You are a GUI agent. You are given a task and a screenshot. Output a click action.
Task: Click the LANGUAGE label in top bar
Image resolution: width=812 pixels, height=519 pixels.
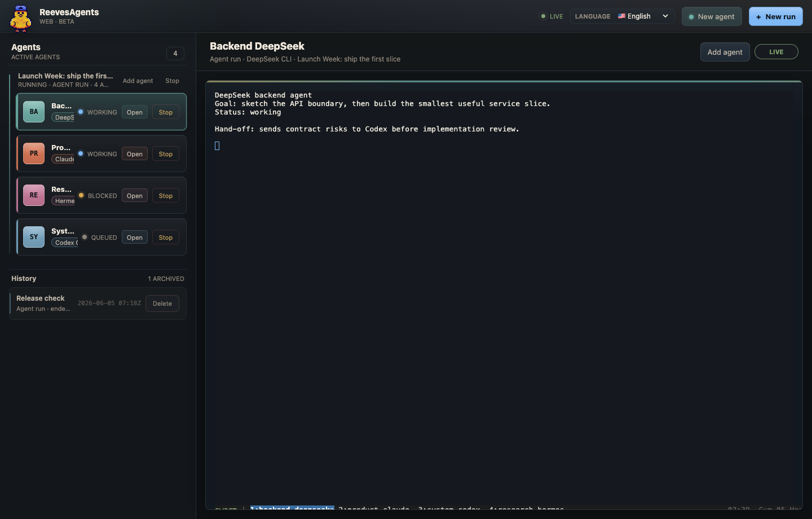pyautogui.click(x=593, y=16)
